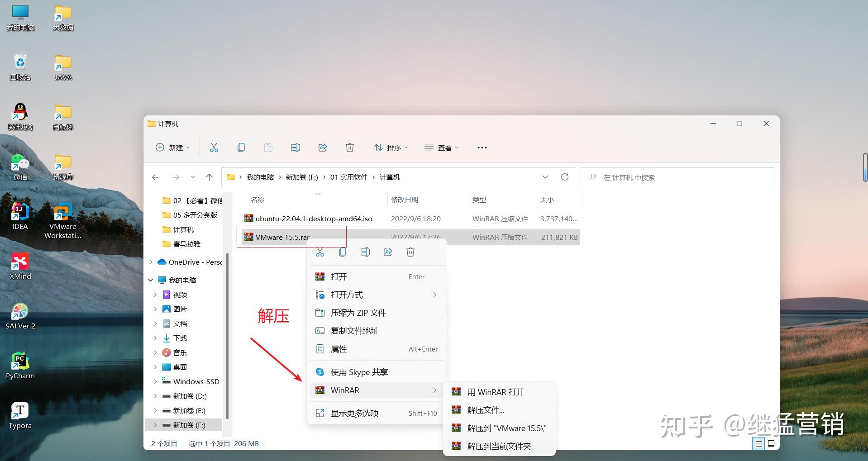Switch to large thumbnails view icon
Viewport: 868px width, 461px height.
[x=771, y=443]
